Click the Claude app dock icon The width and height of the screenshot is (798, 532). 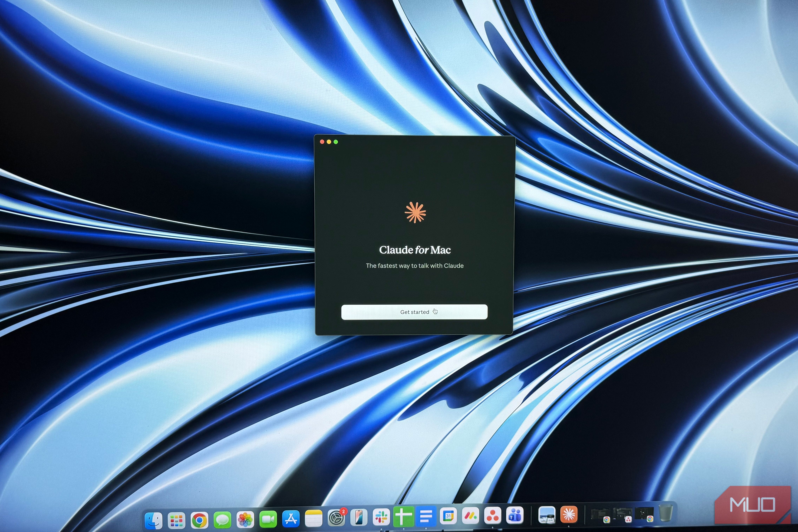coord(569,514)
